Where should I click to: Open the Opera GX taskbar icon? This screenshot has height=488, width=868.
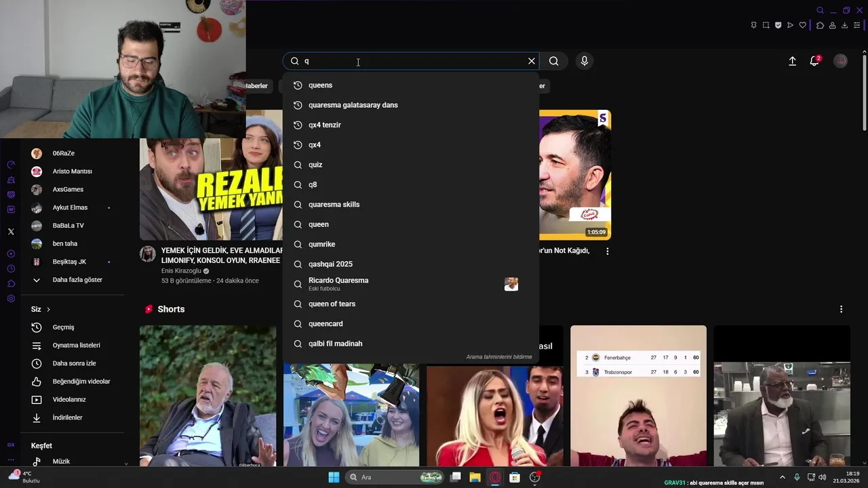495,477
